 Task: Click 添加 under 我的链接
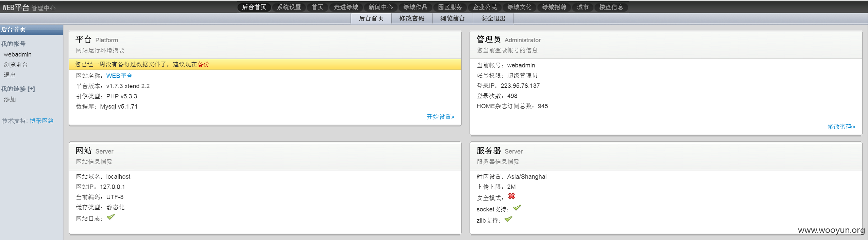click(10, 99)
